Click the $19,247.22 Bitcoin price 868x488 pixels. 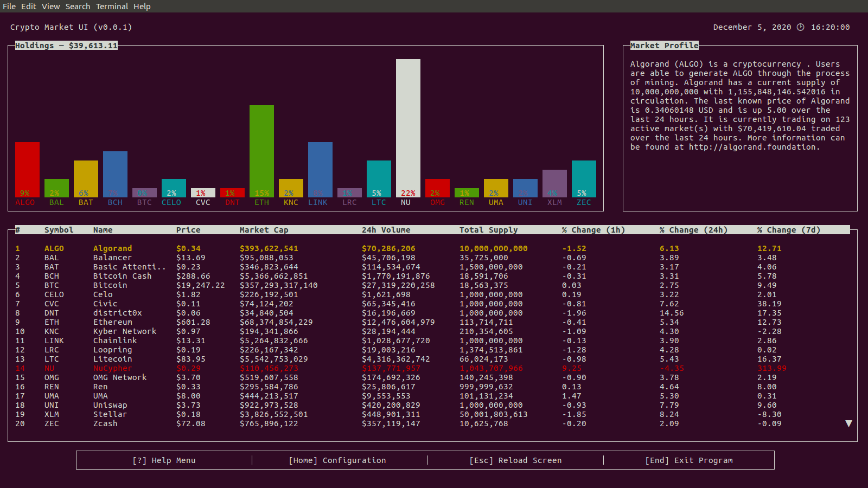tap(200, 285)
